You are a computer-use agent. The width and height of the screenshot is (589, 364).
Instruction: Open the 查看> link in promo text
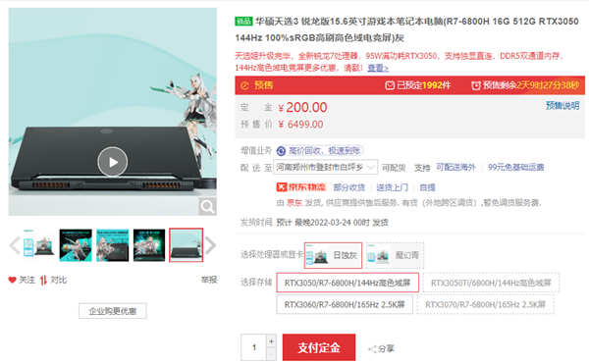(x=378, y=68)
